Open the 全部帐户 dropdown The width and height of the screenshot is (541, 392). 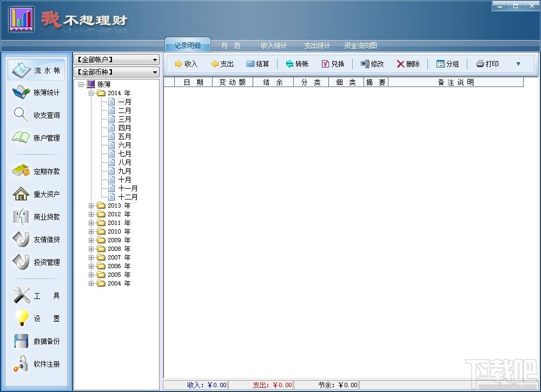pos(117,59)
